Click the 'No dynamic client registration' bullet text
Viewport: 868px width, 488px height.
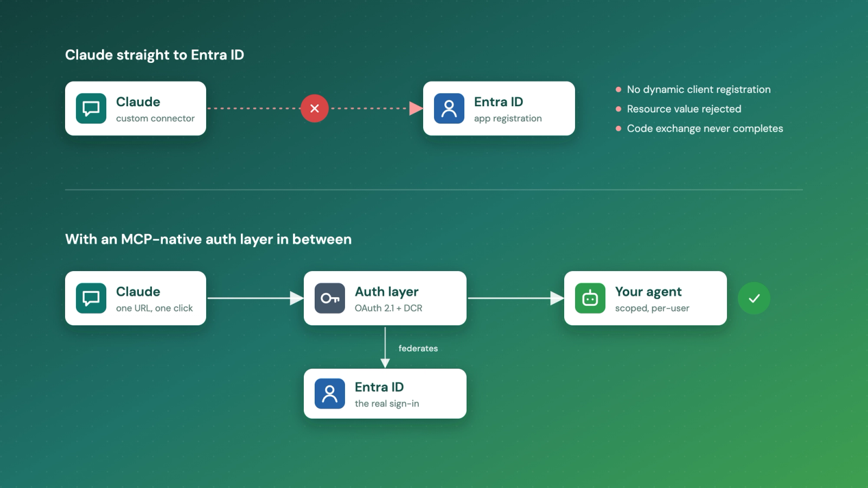tap(699, 89)
